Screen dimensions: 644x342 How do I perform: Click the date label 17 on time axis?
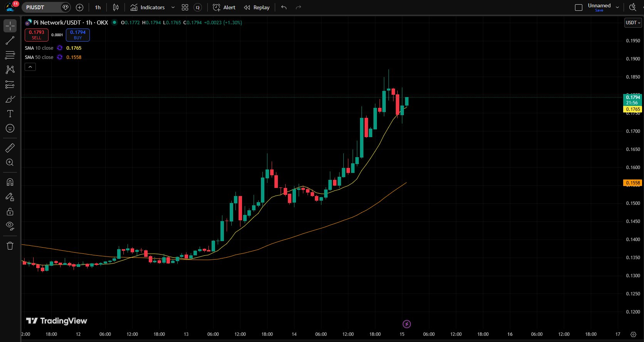tap(618, 334)
